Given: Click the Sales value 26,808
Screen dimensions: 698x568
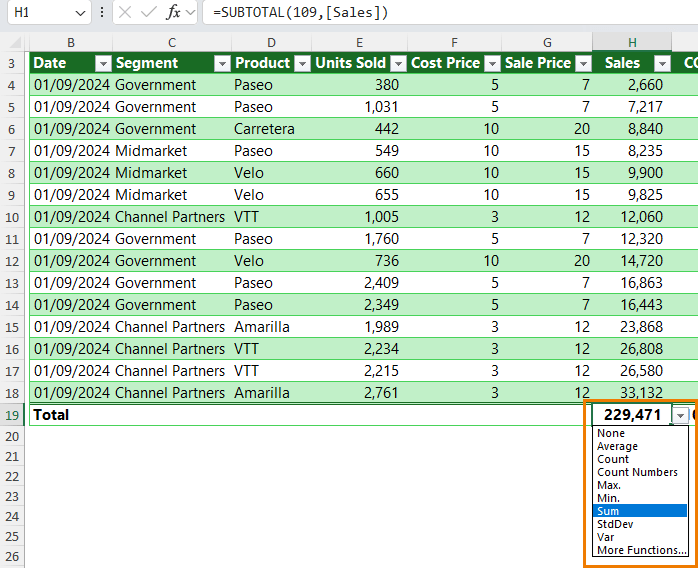Looking at the screenshot, I should [x=632, y=349].
